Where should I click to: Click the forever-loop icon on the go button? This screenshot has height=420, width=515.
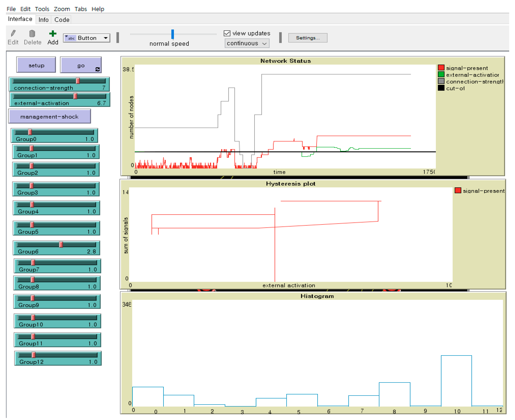[97, 69]
